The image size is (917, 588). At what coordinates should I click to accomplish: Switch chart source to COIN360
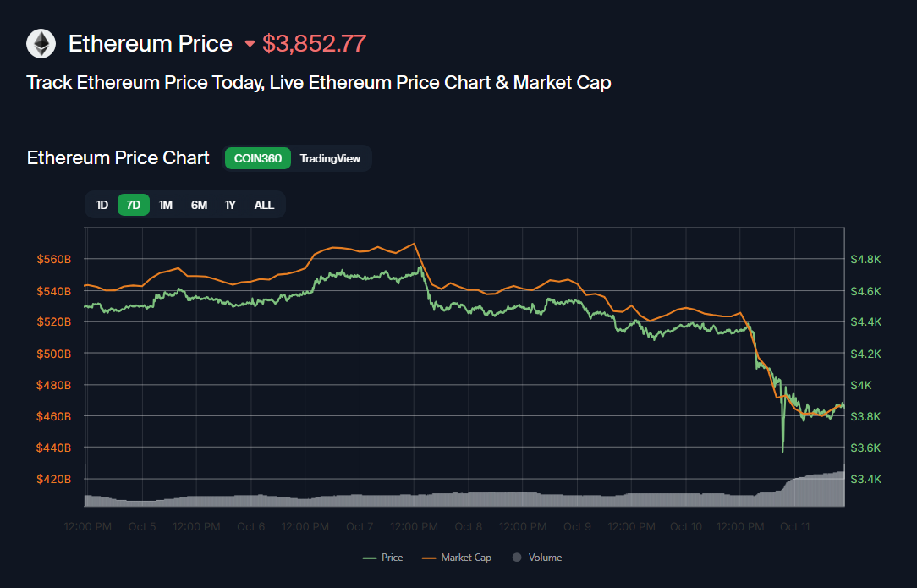pos(258,158)
